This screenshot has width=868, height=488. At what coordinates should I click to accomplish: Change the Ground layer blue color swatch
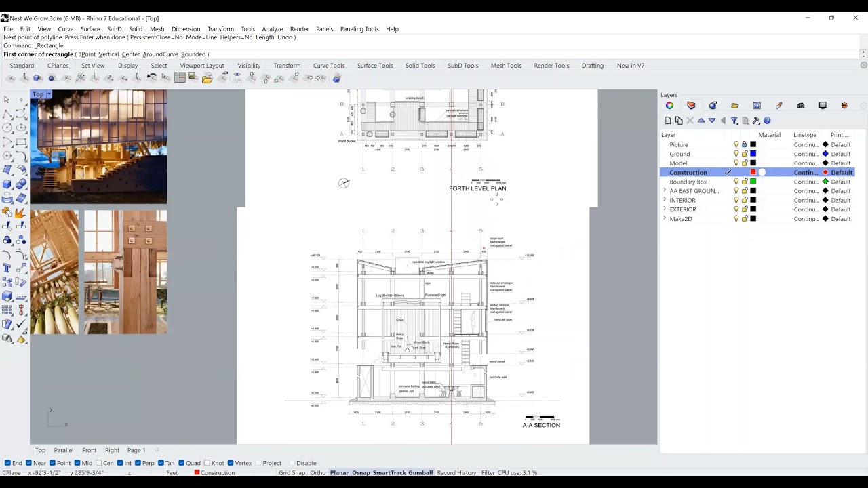click(x=753, y=154)
